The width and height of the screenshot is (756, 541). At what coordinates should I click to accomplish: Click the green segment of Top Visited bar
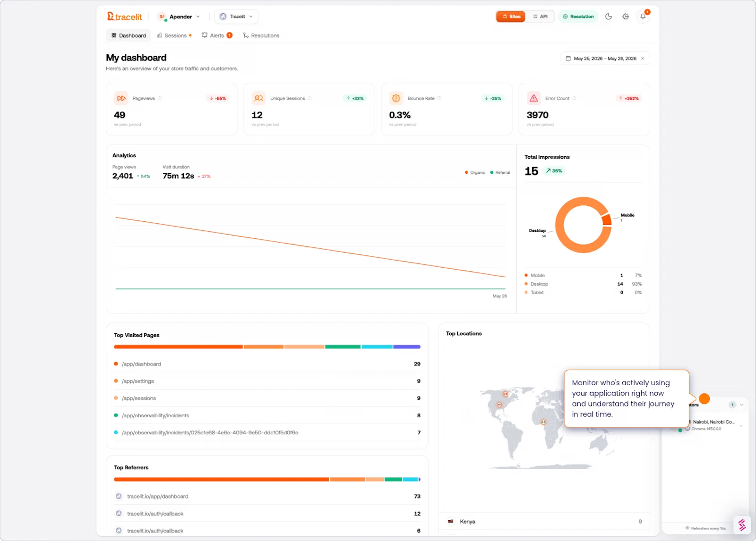coord(343,347)
